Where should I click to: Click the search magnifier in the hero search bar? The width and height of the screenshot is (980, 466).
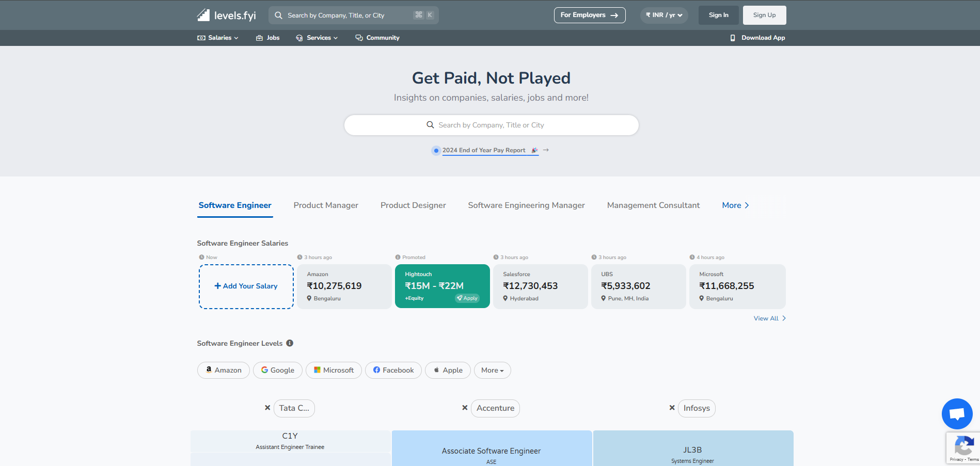[x=430, y=125]
